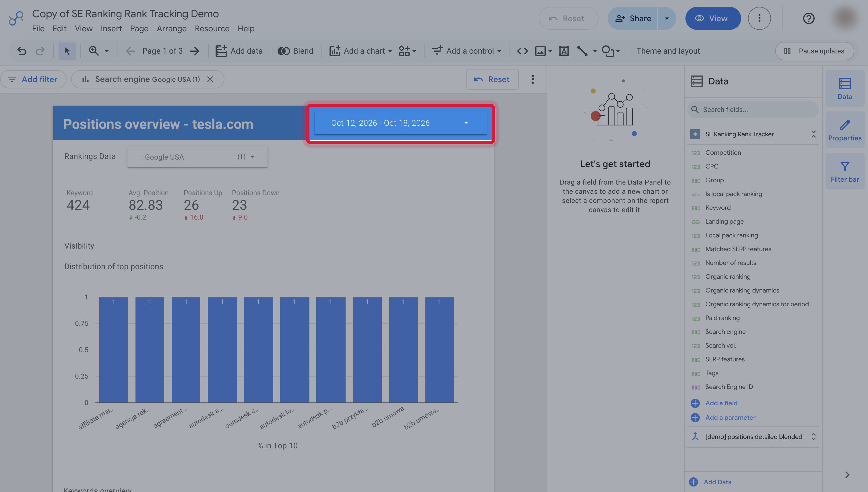
Task: Click the Add data button
Action: point(239,51)
